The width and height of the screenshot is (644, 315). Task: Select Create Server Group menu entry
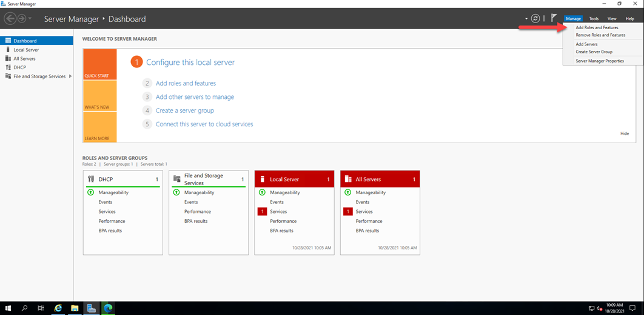pos(594,52)
